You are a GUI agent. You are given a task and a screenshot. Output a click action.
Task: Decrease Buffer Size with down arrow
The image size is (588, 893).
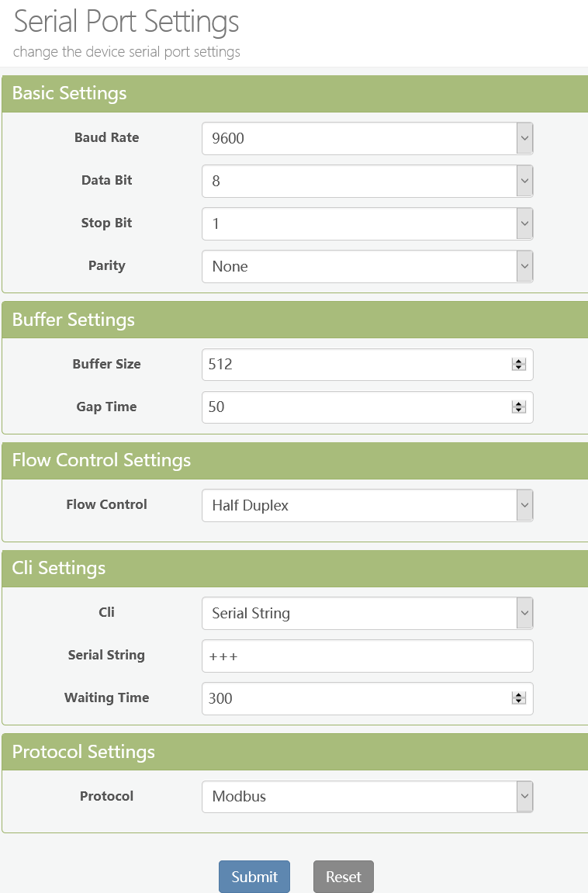coord(519,368)
